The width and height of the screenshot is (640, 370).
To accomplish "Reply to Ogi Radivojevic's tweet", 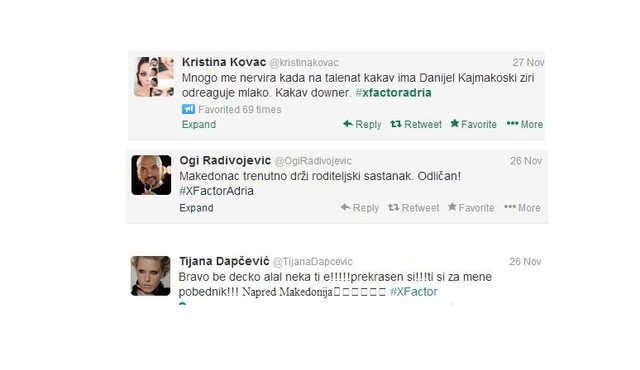I will click(x=360, y=208).
